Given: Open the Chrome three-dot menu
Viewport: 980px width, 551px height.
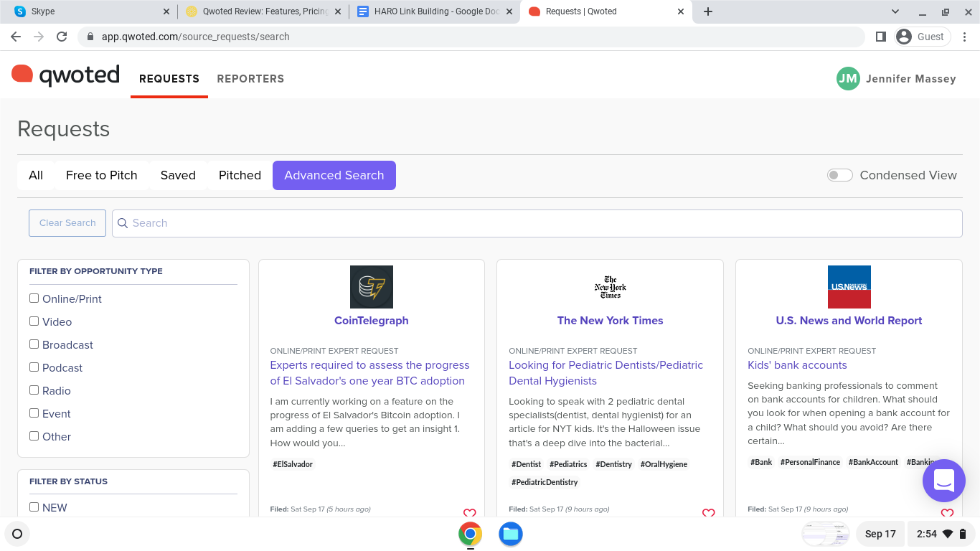Looking at the screenshot, I should click(965, 37).
